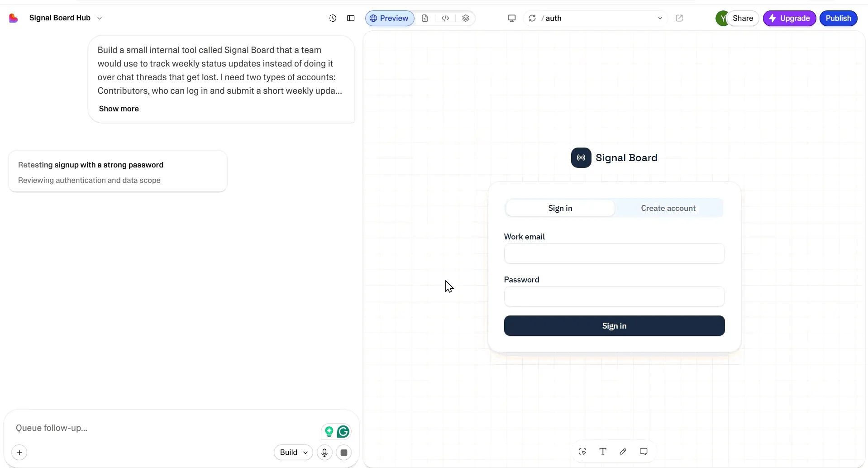Publish the project
Screen dimensions: 868x468
pyautogui.click(x=839, y=18)
